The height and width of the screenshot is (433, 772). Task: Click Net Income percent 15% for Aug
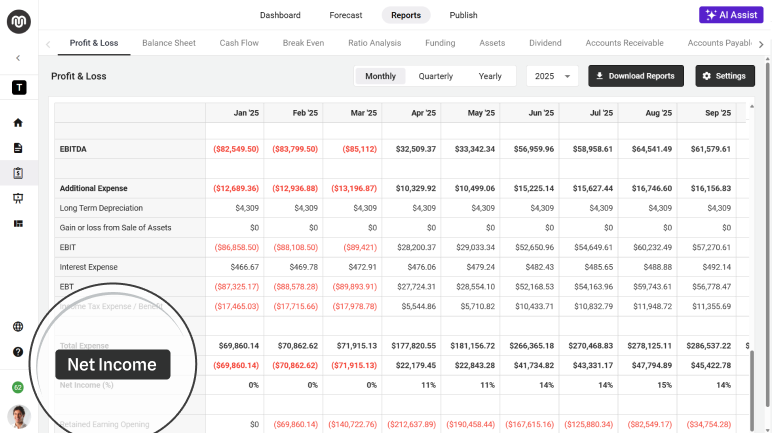(664, 385)
